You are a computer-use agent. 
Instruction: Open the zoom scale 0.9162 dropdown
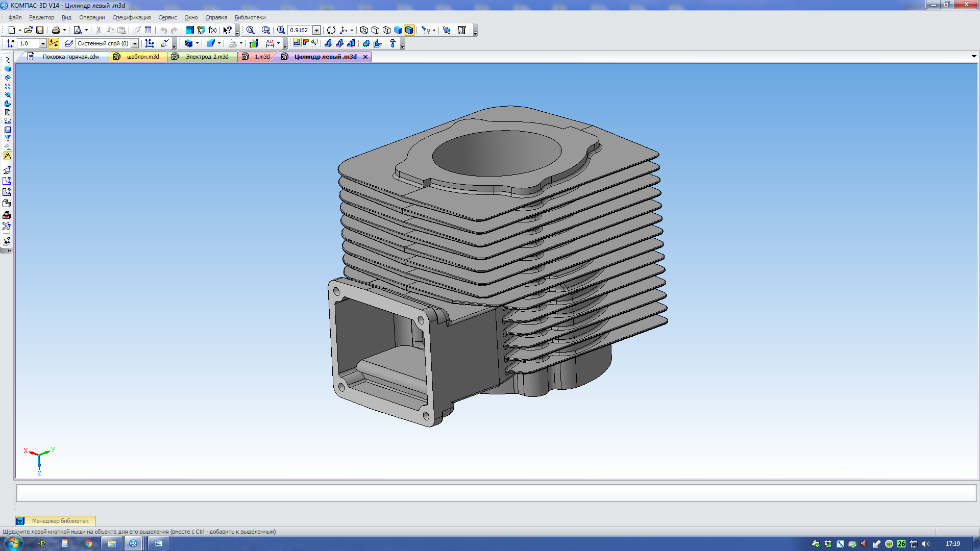point(316,30)
